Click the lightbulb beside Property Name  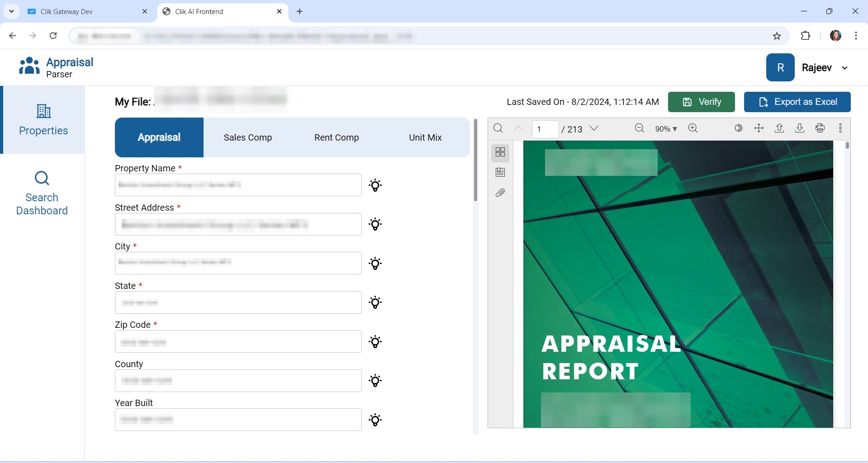coord(375,185)
